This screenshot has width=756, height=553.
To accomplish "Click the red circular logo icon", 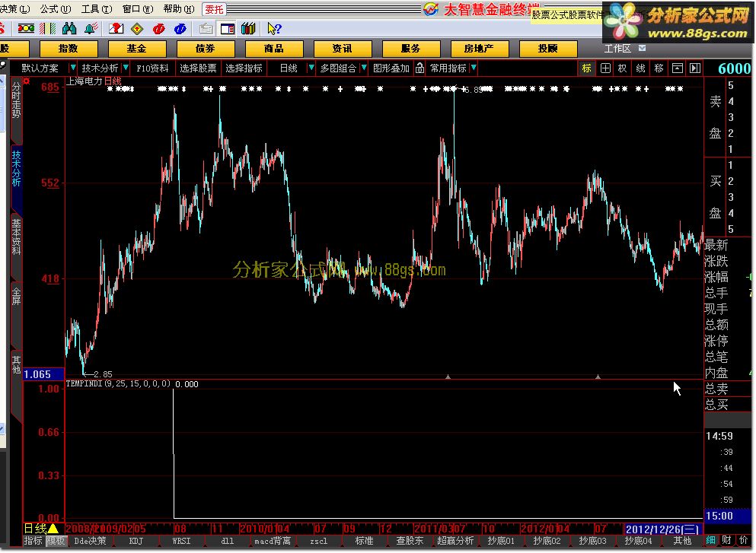I will click(158, 29).
